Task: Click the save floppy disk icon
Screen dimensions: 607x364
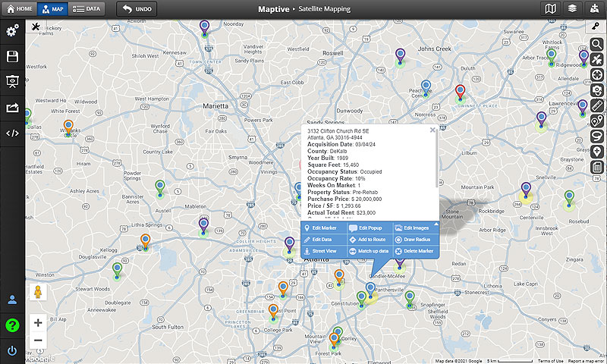Action: pyautogui.click(x=12, y=56)
